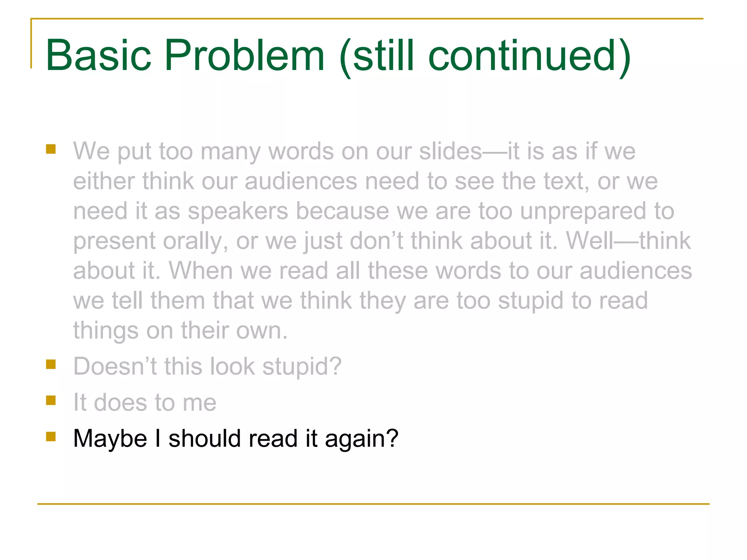Click the phrase "Well—think" in the paragraph
The height and width of the screenshot is (560, 747).
pos(628,241)
